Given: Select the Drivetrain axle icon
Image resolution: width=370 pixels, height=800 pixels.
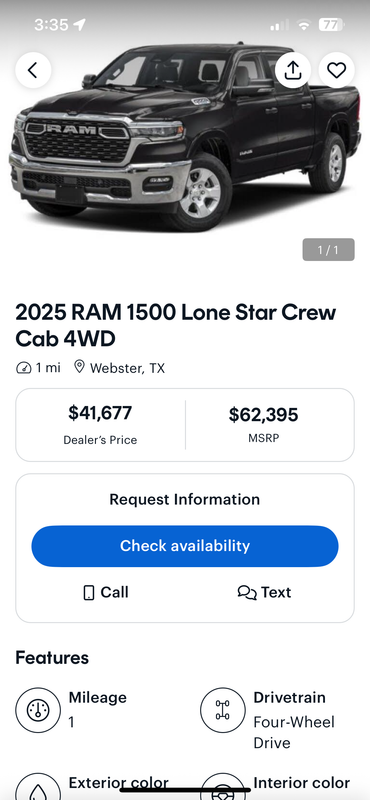Looking at the screenshot, I should 223,710.
